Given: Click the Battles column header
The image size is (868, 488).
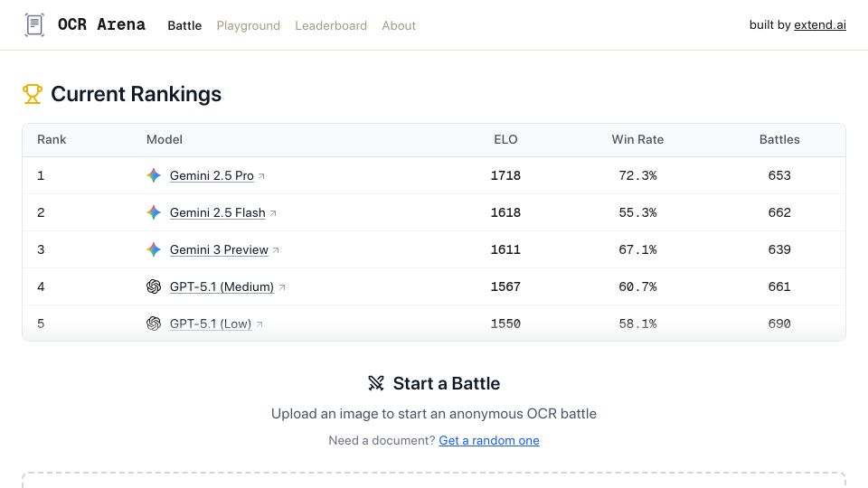Looking at the screenshot, I should 779,139.
